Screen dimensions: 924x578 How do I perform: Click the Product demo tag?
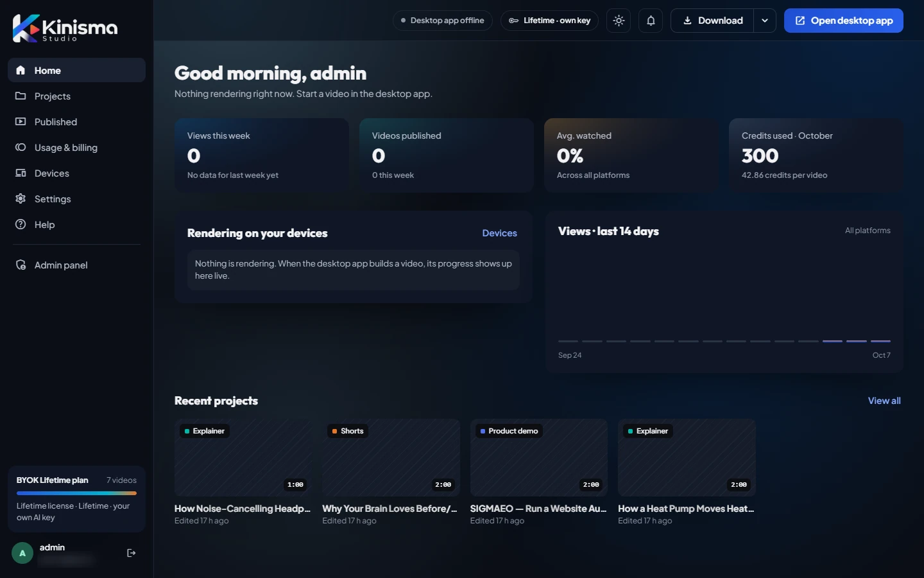click(x=509, y=431)
